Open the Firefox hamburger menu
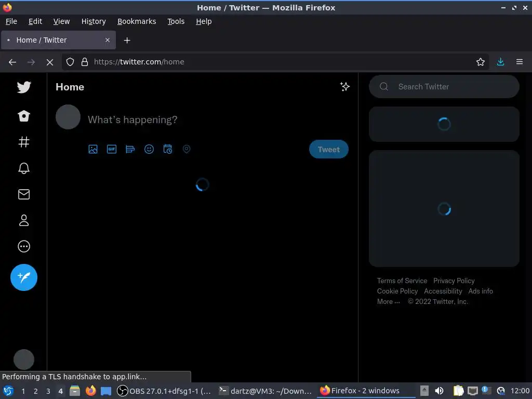 pos(519,62)
